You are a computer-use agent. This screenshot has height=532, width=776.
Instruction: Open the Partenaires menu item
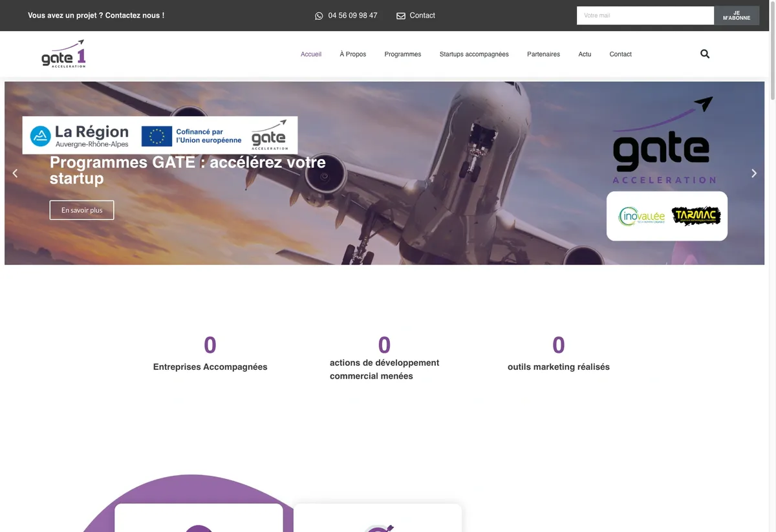click(543, 54)
